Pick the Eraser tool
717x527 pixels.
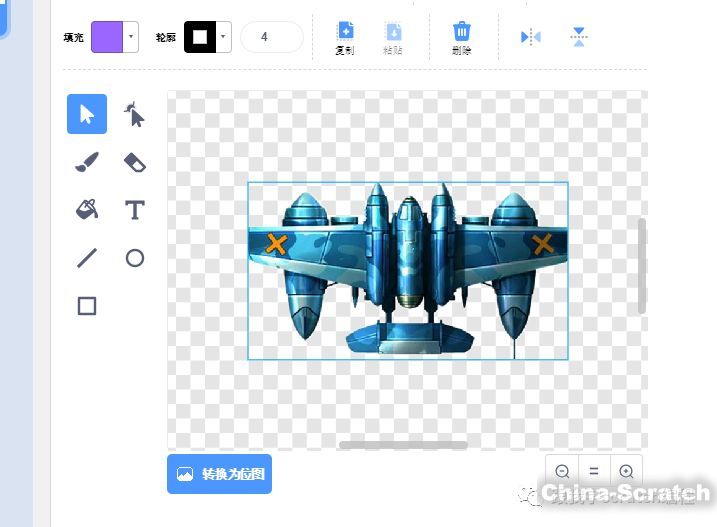(x=135, y=162)
